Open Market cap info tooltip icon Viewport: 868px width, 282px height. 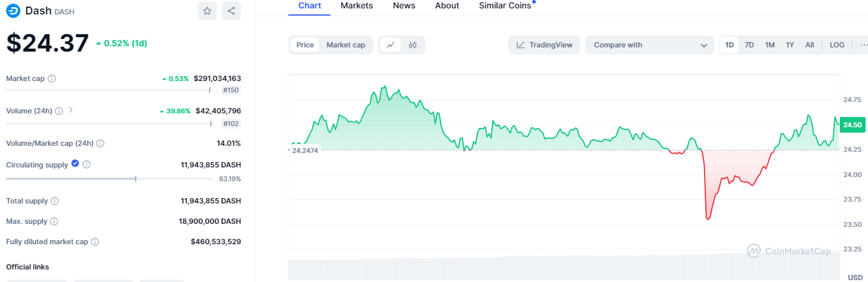click(52, 79)
